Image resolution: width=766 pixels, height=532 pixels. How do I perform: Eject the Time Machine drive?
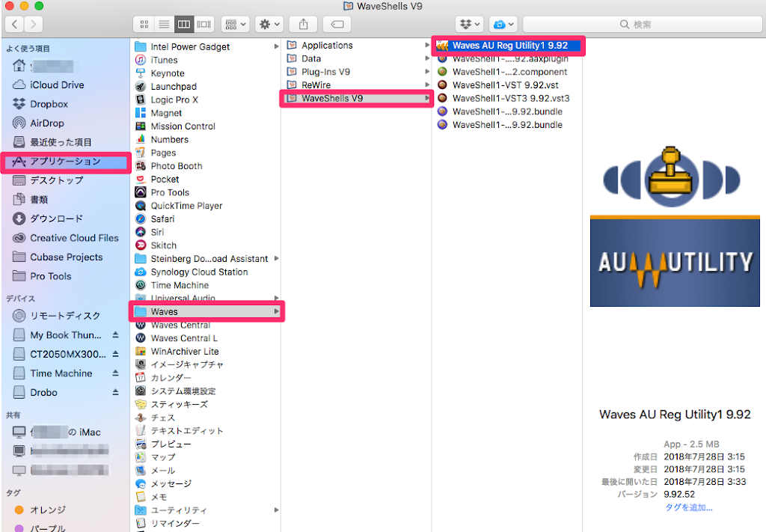[x=115, y=373]
